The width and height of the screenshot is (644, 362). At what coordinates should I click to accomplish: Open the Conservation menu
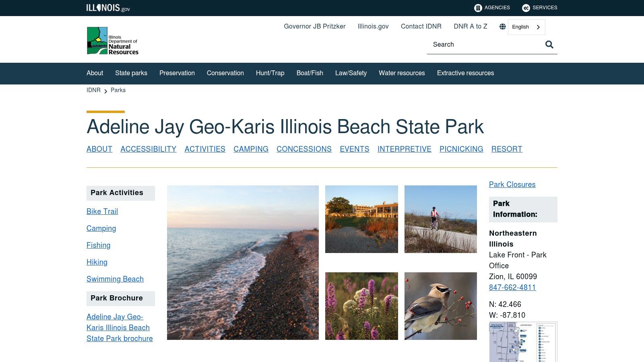[x=225, y=73]
